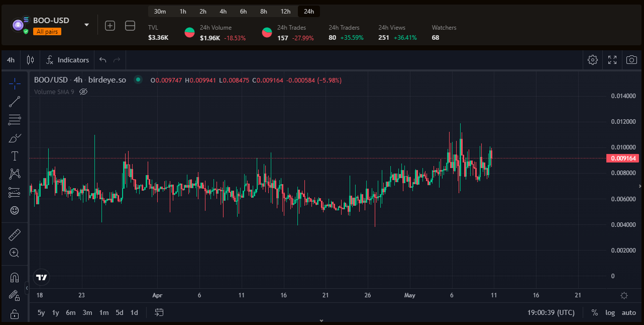
Task: Click the TVL value $3.36K
Action: pos(158,38)
